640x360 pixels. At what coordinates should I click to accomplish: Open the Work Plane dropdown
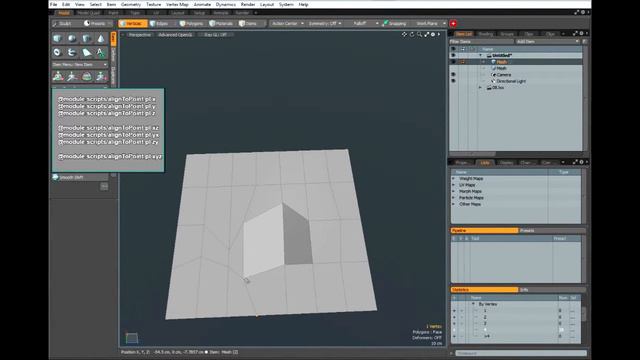coord(430,24)
